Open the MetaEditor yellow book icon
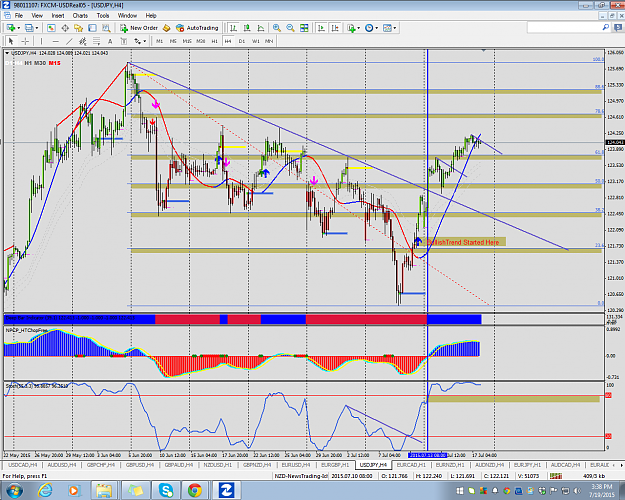This screenshot has height=500, width=625. point(167,28)
